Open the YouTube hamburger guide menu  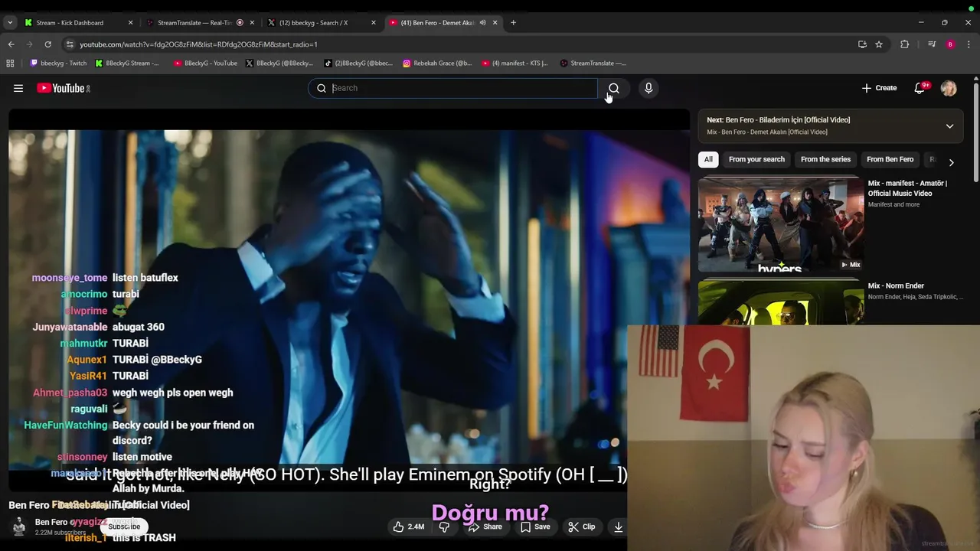(18, 88)
